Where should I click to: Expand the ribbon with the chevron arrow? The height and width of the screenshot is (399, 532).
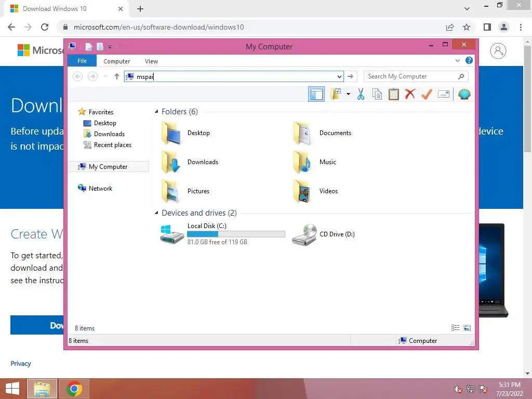point(457,60)
